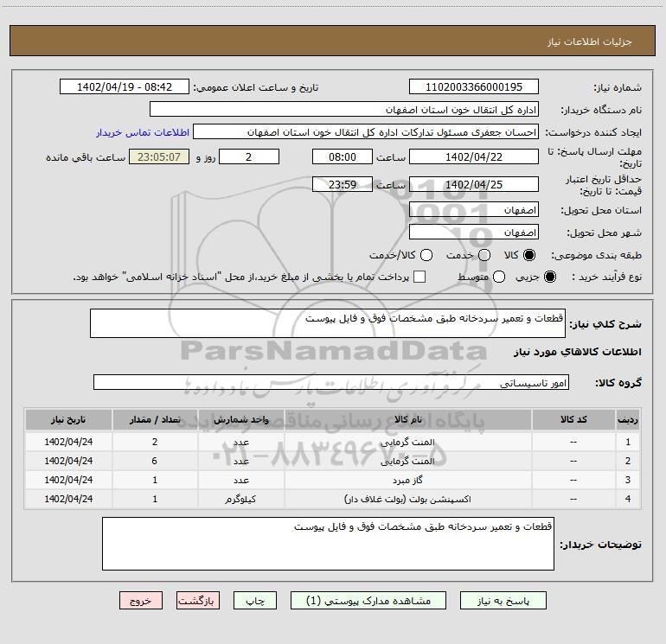The width and height of the screenshot is (666, 644).
Task: Click the validity time field 23:59
Action: 343,185
